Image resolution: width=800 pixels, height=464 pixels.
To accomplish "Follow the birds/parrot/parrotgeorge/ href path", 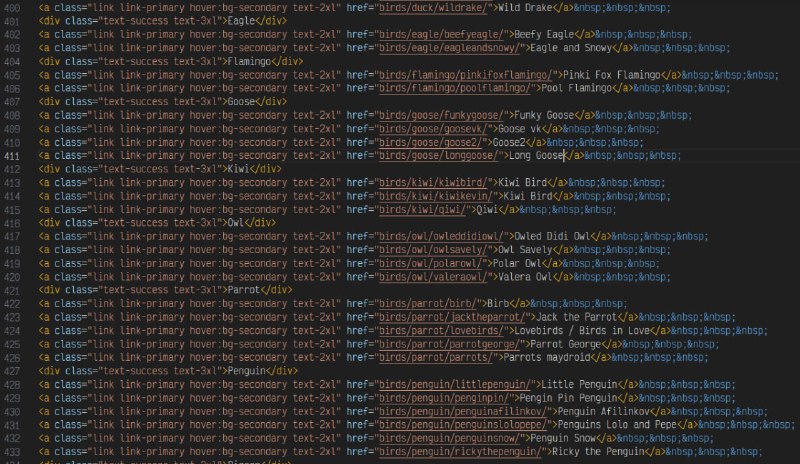I will click(449, 345).
